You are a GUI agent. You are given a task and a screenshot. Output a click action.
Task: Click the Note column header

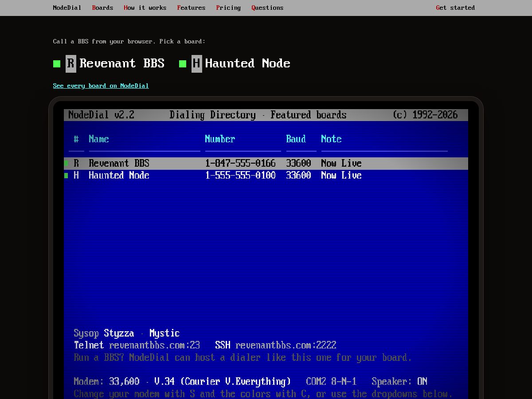331,139
